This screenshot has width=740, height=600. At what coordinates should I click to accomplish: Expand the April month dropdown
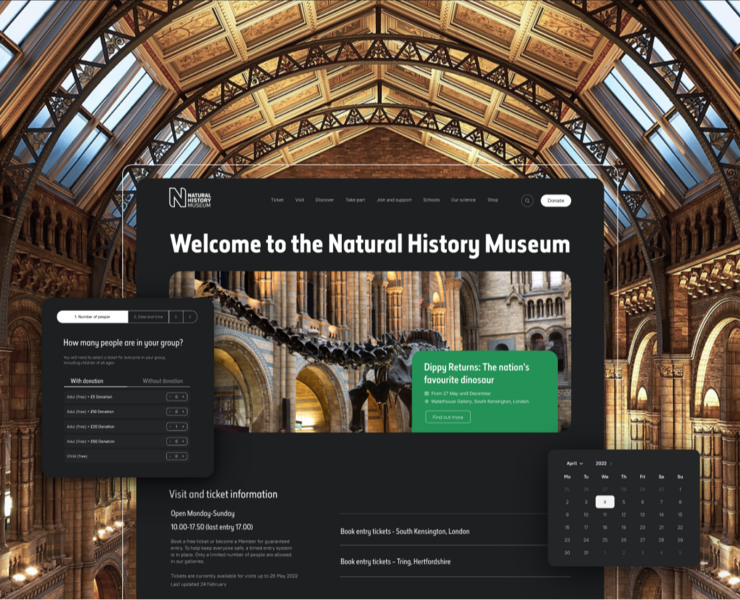575,463
